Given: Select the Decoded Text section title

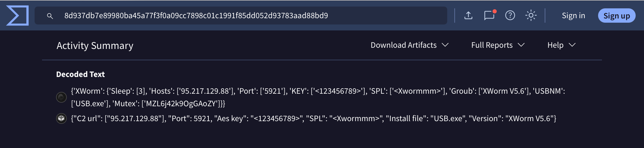Looking at the screenshot, I should coord(80,74).
